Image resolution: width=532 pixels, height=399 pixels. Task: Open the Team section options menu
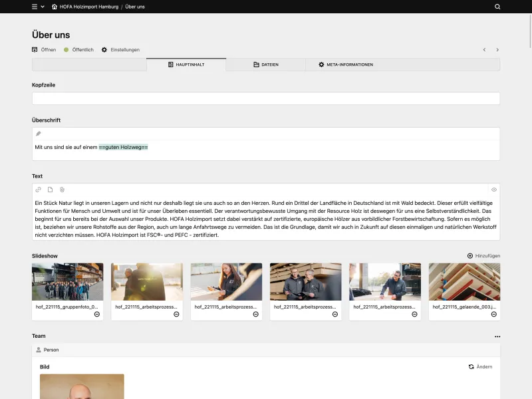[497, 337]
